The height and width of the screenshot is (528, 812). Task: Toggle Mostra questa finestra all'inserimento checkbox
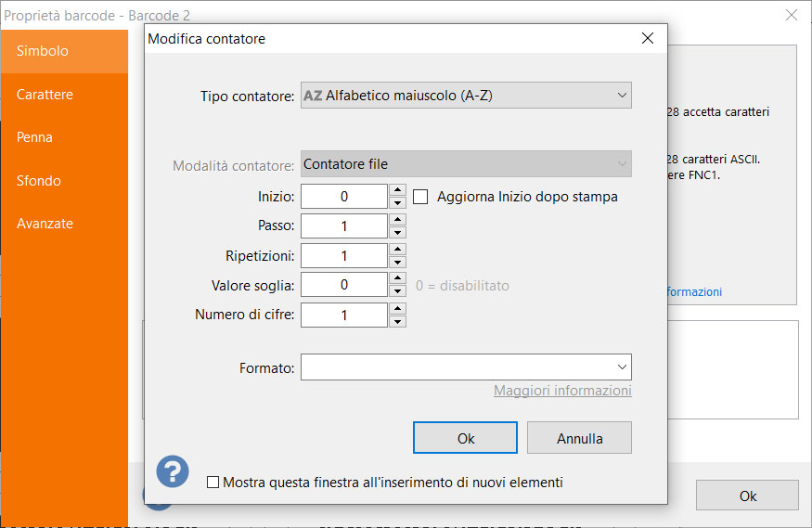[213, 483]
